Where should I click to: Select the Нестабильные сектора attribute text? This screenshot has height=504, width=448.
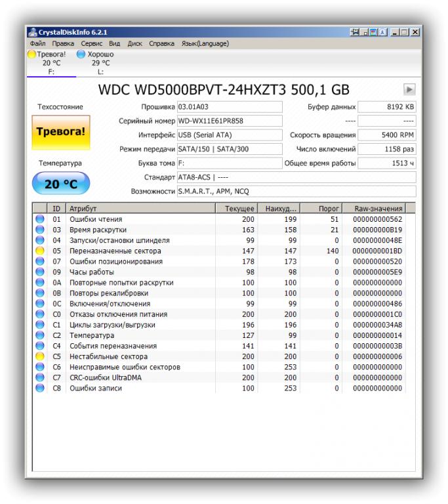click(109, 357)
